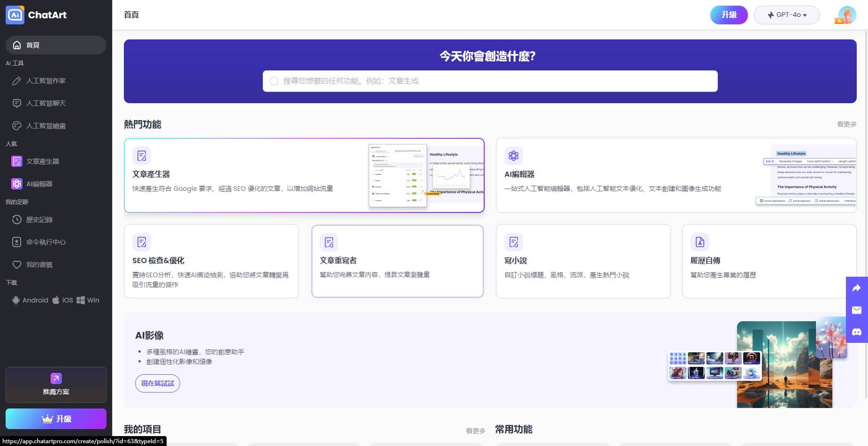Focus the feature search input field
The image size is (868, 446).
pyautogui.click(x=490, y=81)
